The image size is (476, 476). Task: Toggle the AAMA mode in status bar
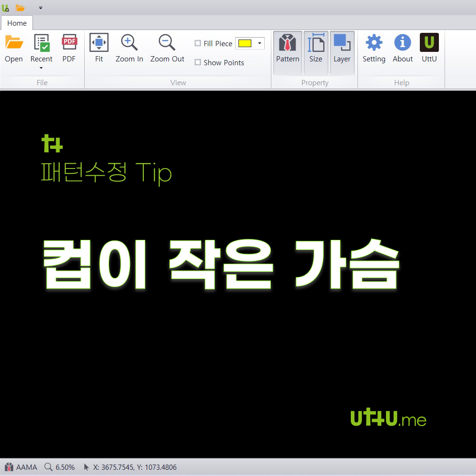(x=20, y=467)
